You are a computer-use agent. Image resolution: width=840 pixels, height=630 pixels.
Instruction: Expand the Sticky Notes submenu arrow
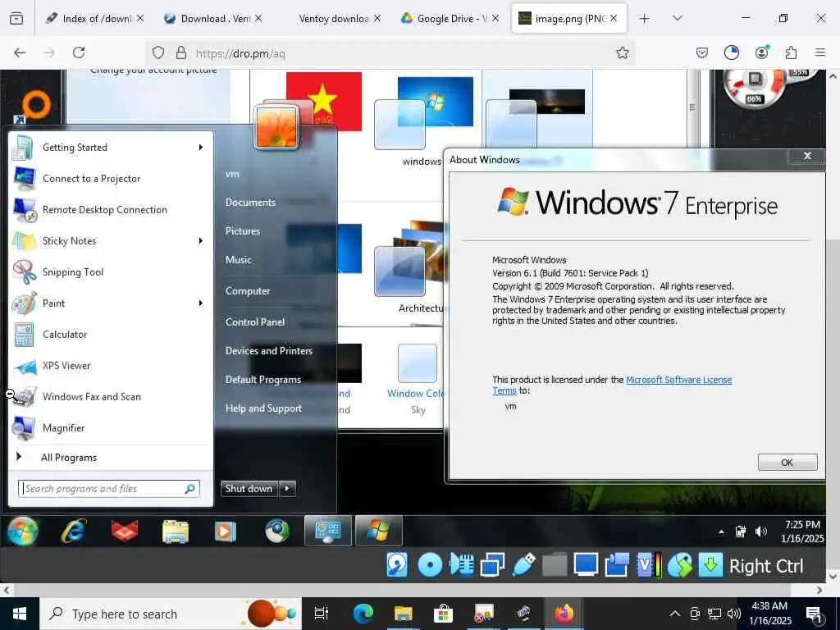coord(201,240)
